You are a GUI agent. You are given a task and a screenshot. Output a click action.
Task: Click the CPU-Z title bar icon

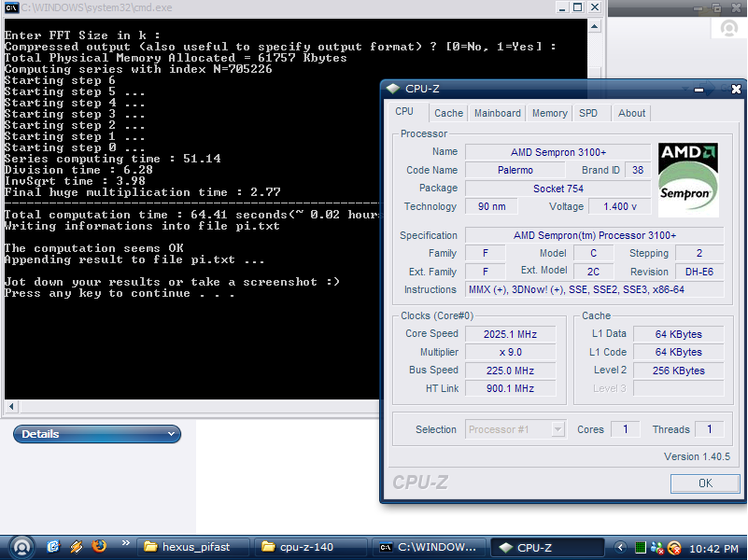point(392,89)
